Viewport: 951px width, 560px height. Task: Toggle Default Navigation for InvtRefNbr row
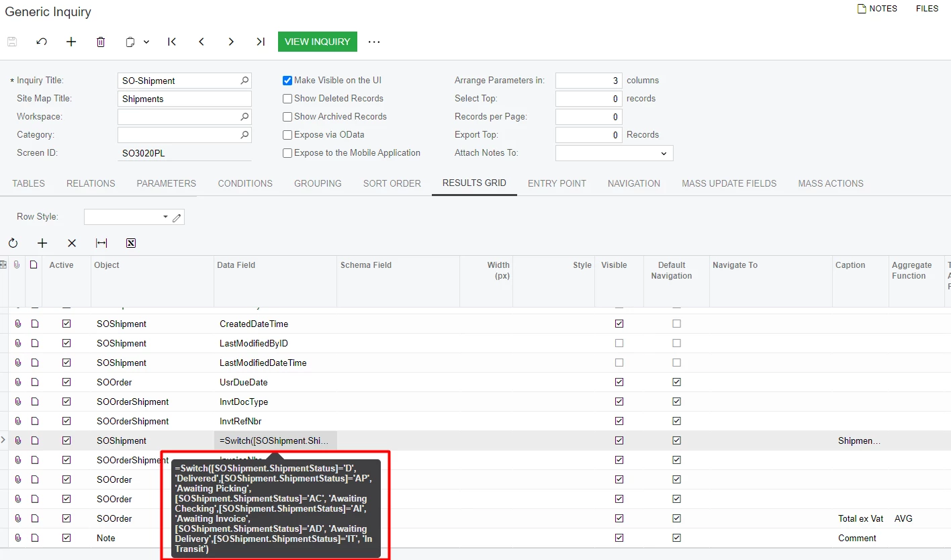click(676, 421)
